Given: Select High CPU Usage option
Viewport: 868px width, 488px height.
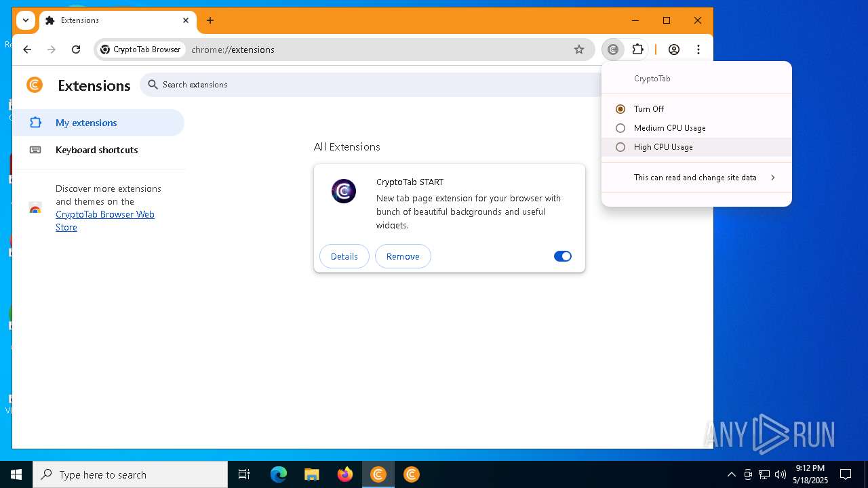Looking at the screenshot, I should (696, 147).
